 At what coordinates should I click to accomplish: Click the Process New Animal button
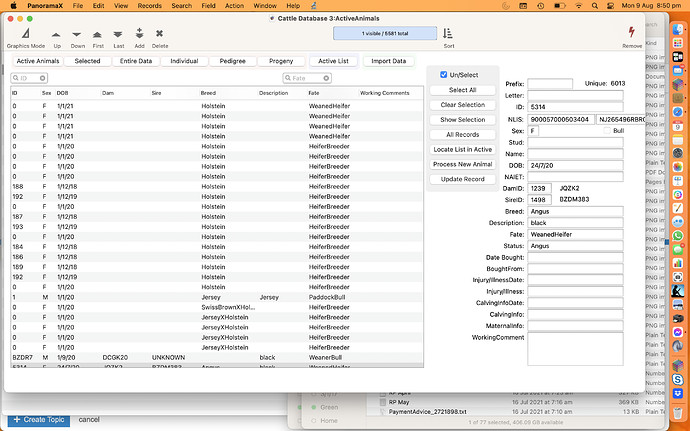[x=462, y=164]
